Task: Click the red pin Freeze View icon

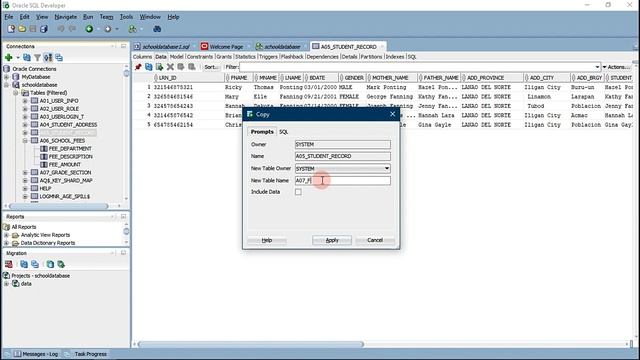Action: (x=138, y=67)
